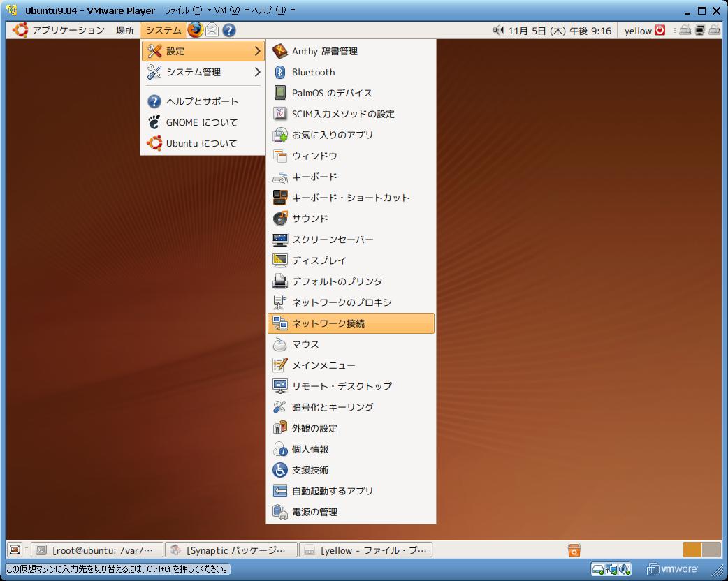
Task: Click the 自動起動するアプリ icon
Action: (280, 491)
